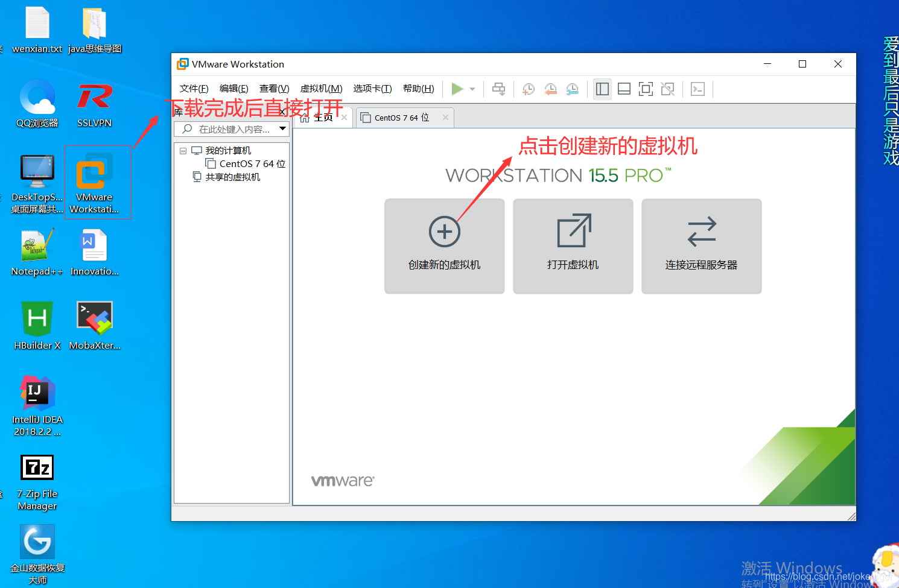Enter full screen mode icon

646,89
